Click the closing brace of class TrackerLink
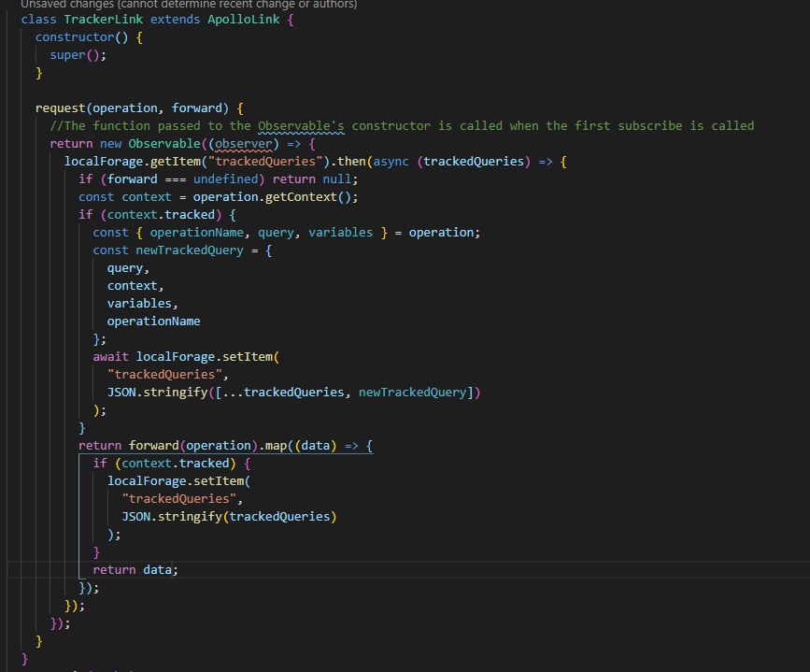This screenshot has width=810, height=672. tap(24, 659)
